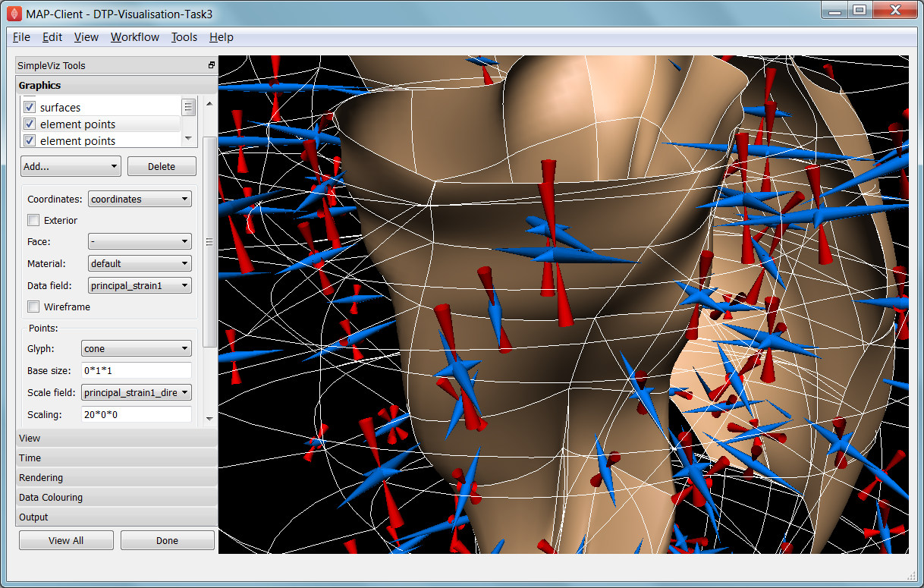Expand the Time section

pyautogui.click(x=117, y=458)
